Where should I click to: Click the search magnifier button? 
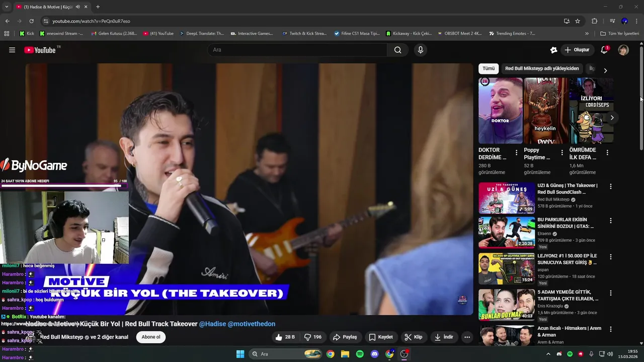[398, 50]
